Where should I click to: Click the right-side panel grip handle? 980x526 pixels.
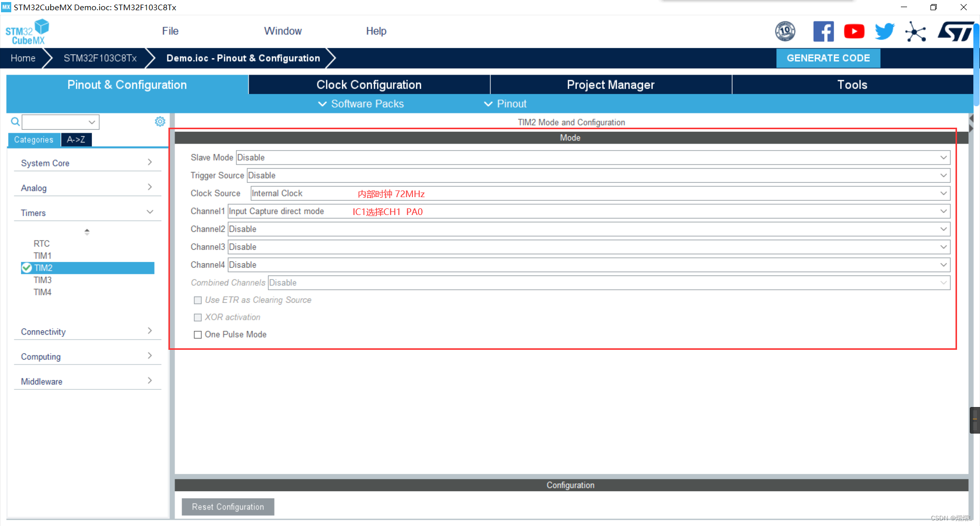974,420
